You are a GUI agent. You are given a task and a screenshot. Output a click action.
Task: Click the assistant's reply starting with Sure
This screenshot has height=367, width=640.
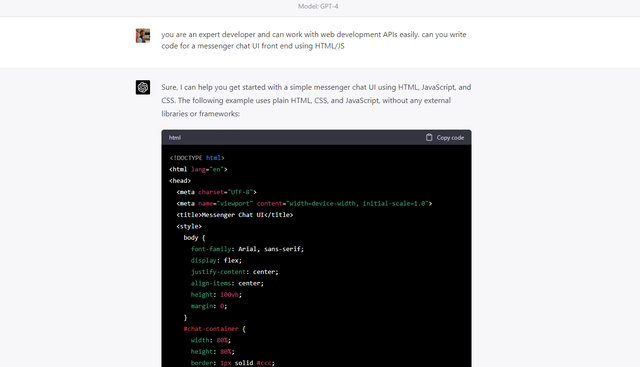coord(316,100)
